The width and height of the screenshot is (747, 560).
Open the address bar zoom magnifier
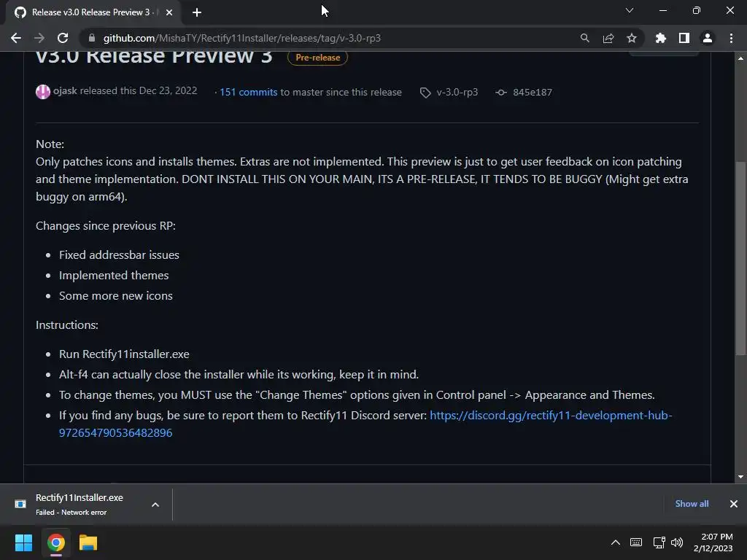point(584,38)
